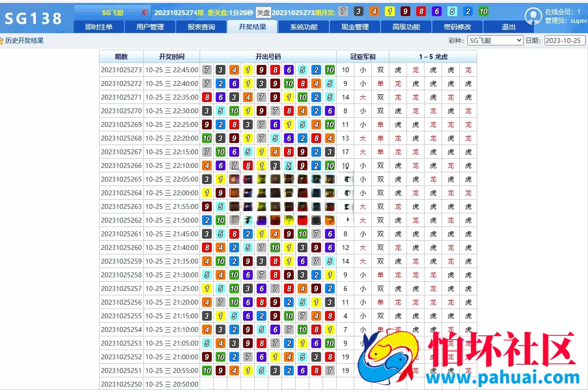
Task: Click the green 10 ball in header results
Action: point(484,12)
